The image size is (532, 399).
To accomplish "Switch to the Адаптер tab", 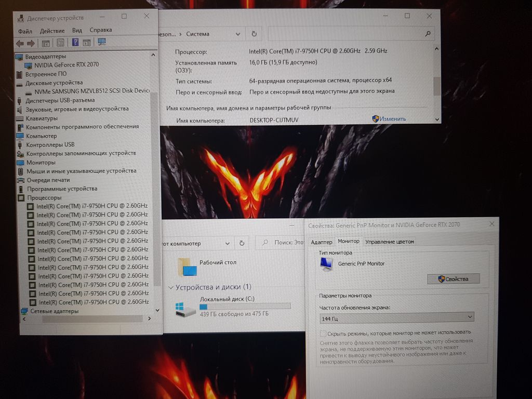I will [x=321, y=242].
